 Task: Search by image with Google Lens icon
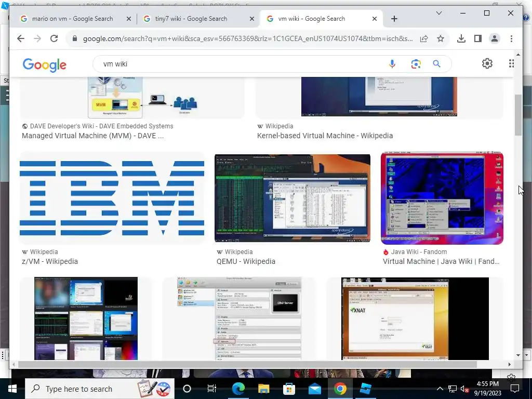tap(416, 64)
